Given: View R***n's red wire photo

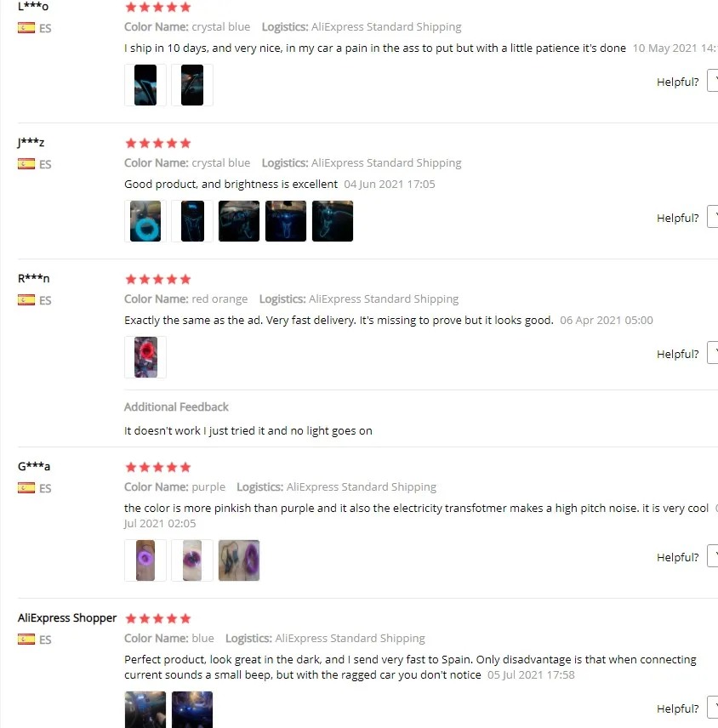Looking at the screenshot, I should (x=145, y=357).
